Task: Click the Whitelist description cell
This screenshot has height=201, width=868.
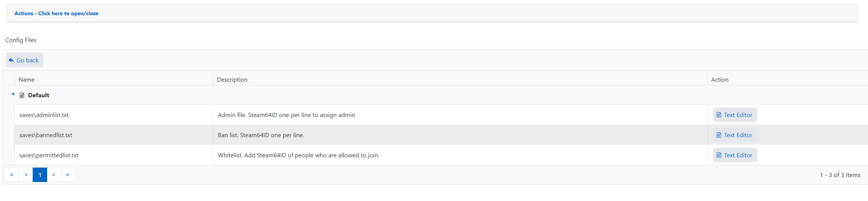Action: click(298, 155)
